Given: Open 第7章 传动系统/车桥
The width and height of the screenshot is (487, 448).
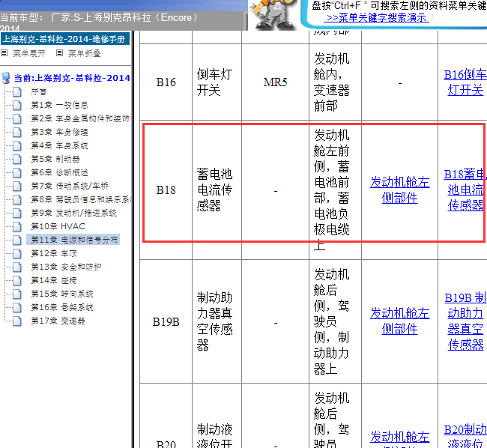Looking at the screenshot, I should [70, 186].
